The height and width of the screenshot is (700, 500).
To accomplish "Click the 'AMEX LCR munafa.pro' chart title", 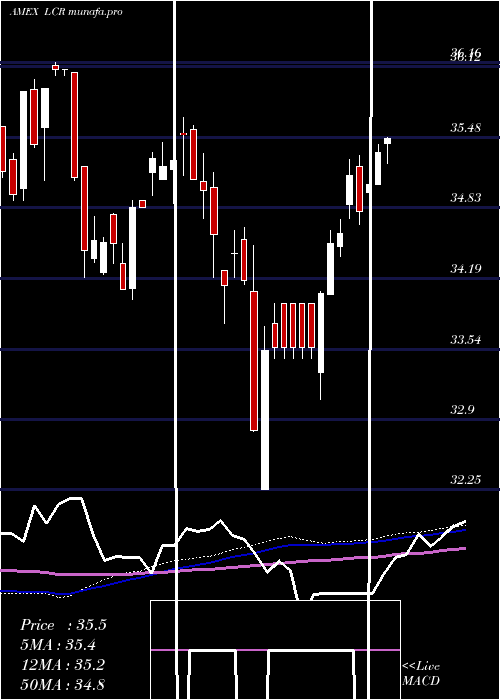I will point(66,12).
